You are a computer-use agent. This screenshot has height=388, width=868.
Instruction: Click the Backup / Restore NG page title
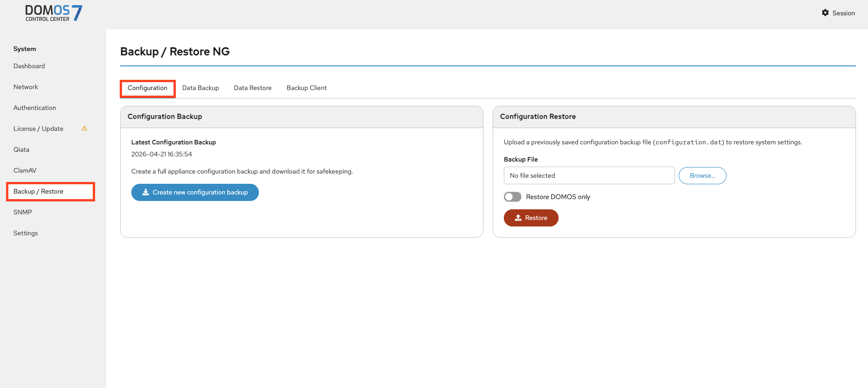pos(175,52)
